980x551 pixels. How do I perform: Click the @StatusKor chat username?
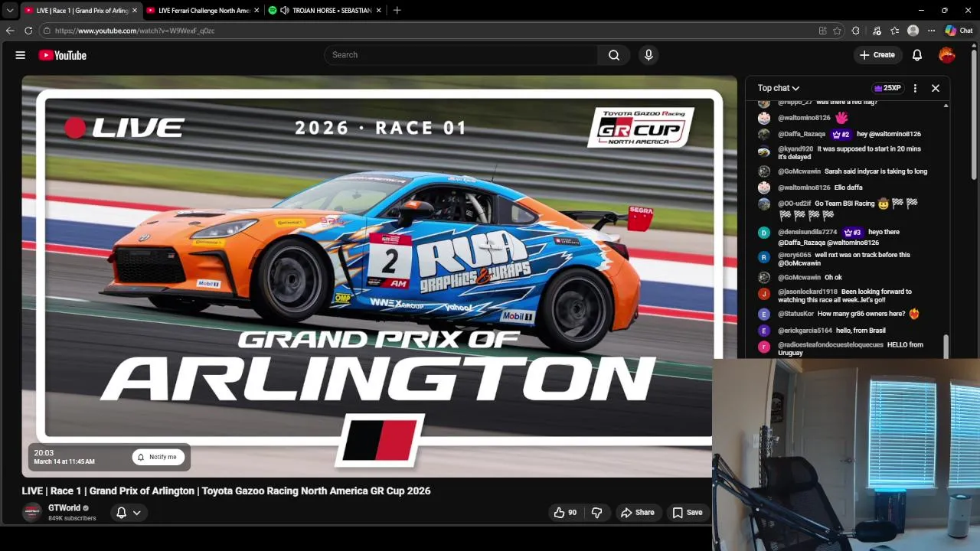796,315
